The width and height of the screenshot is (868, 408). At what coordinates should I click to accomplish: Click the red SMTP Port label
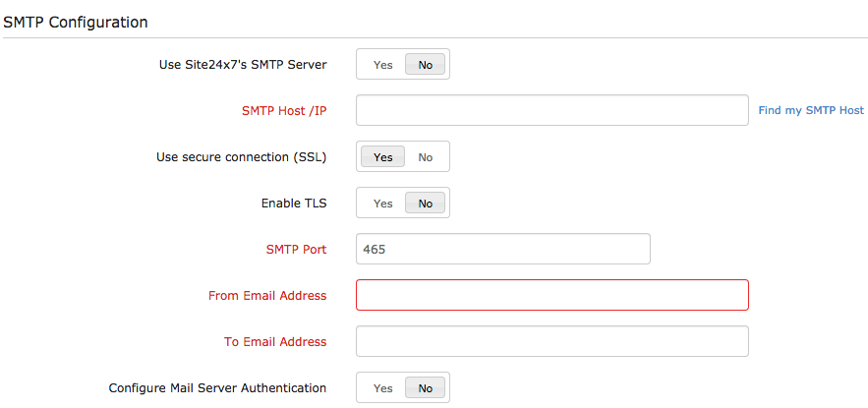click(x=296, y=250)
